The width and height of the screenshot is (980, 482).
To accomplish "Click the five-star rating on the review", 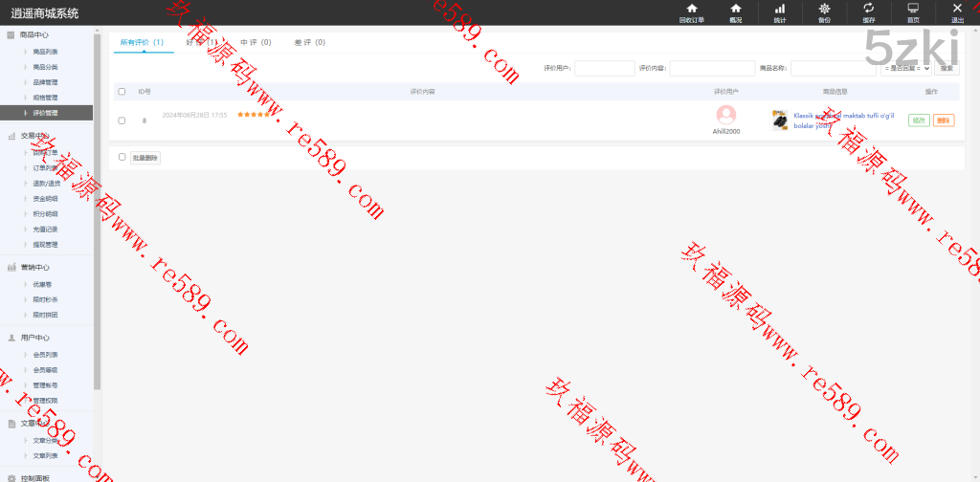I will coord(253,115).
